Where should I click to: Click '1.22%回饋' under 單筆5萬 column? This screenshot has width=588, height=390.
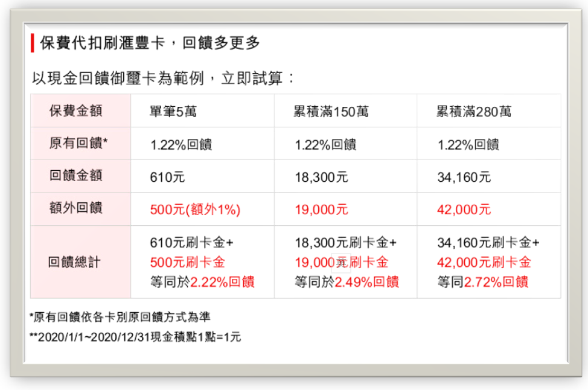click(x=181, y=144)
